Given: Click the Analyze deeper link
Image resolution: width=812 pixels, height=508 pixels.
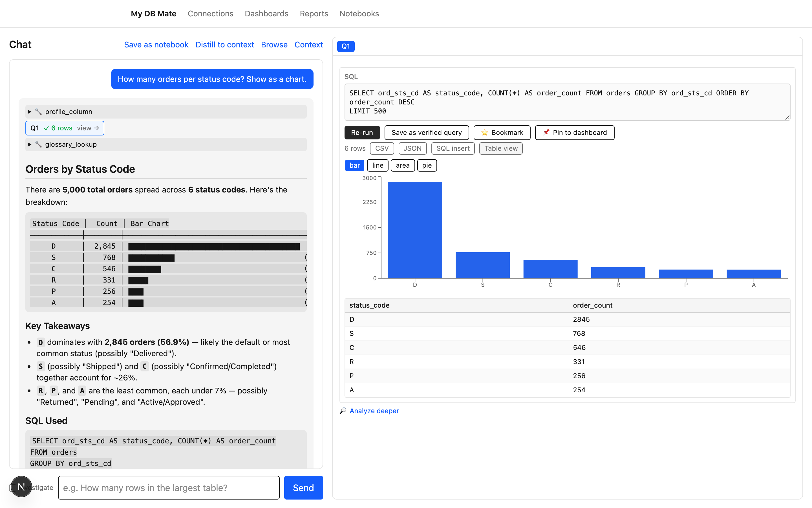Looking at the screenshot, I should click(x=374, y=411).
